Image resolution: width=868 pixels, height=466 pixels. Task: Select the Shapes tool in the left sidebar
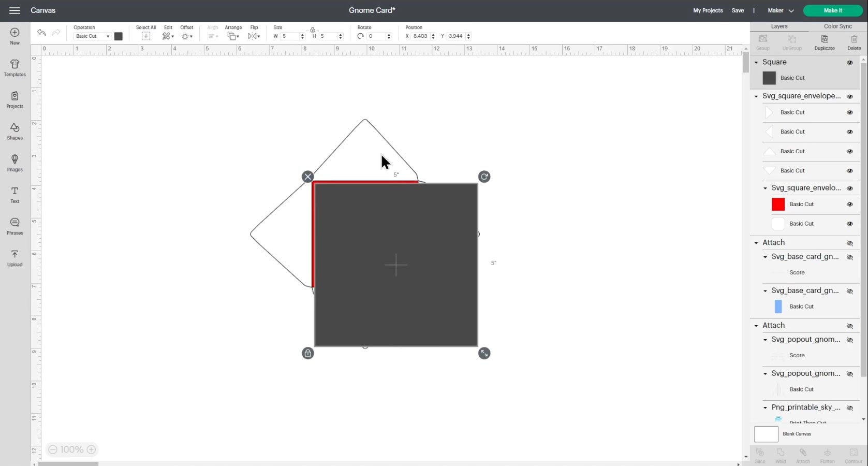tap(14, 132)
